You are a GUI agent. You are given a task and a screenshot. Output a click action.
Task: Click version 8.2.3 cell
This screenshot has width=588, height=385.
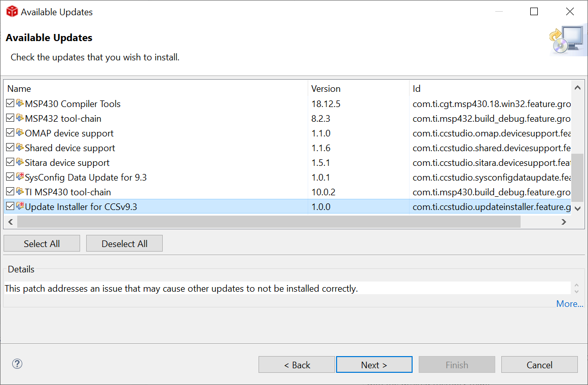click(x=321, y=118)
